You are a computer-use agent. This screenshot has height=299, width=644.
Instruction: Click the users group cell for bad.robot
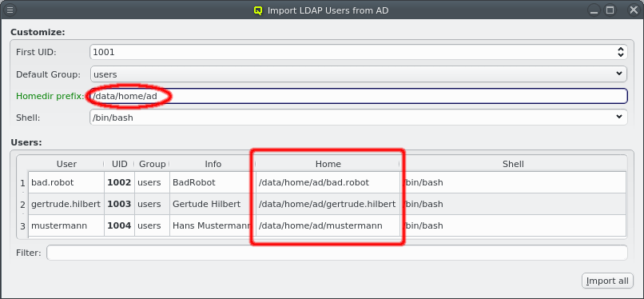point(152,182)
